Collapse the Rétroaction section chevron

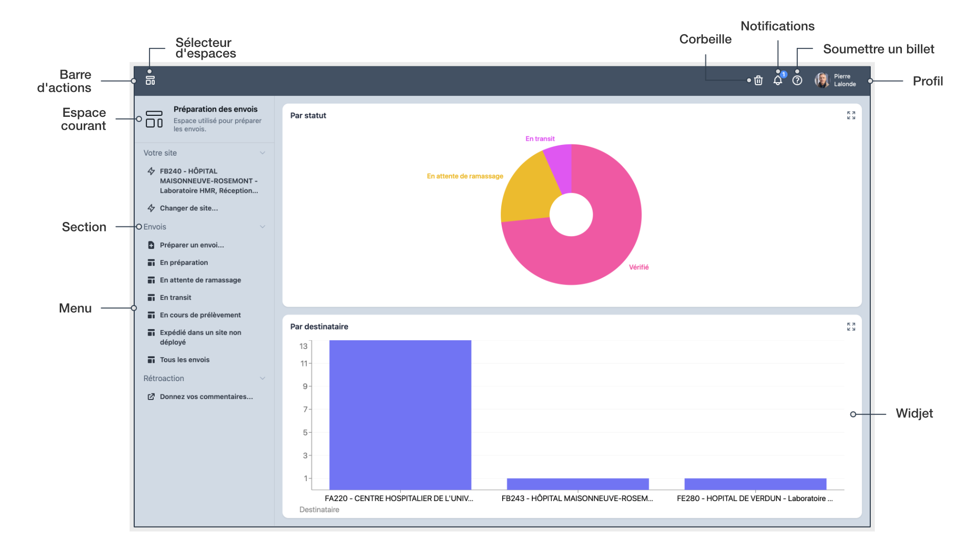pos(262,379)
